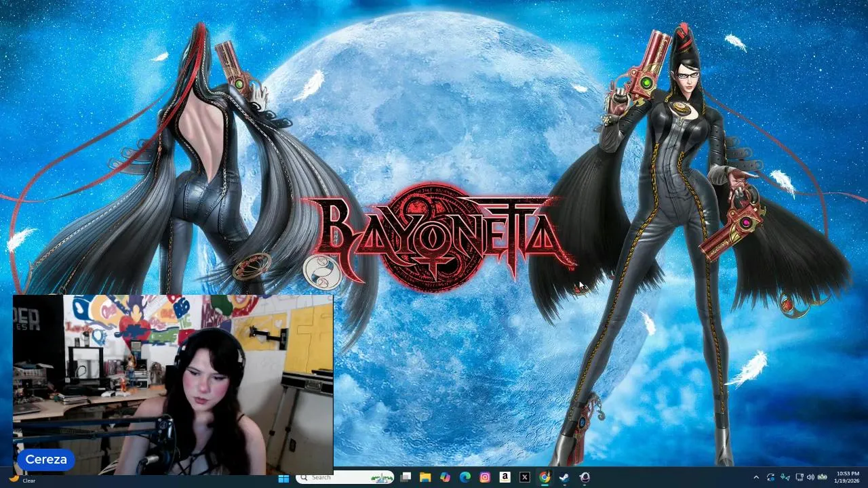Open the round white-faced app icon after Steam

585,477
